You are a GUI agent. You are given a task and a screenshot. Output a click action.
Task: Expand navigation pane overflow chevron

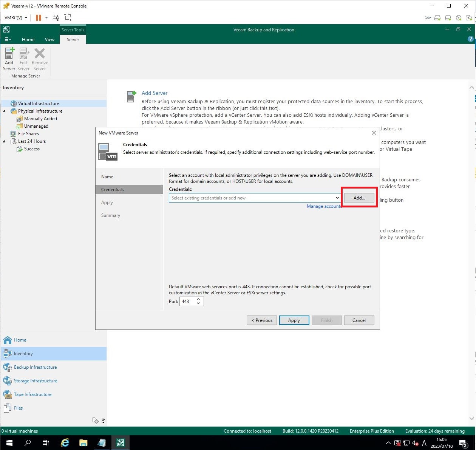click(103, 421)
